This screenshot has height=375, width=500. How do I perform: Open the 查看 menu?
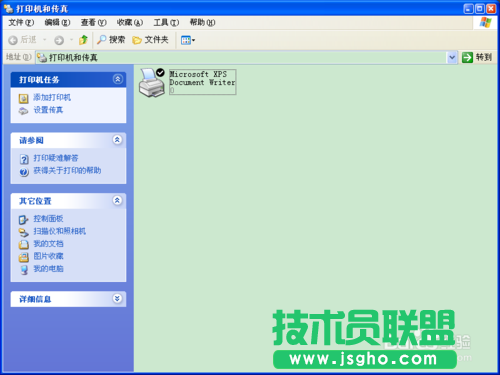click(x=94, y=22)
